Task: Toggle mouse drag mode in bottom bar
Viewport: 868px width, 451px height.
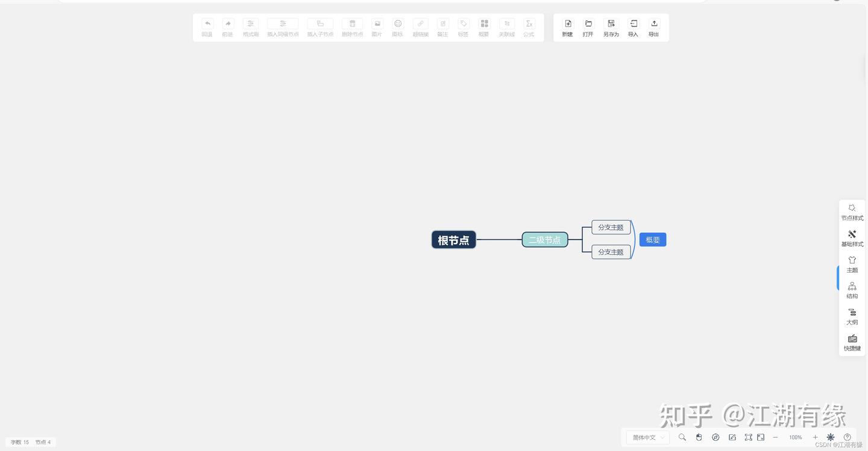Action: click(699, 437)
